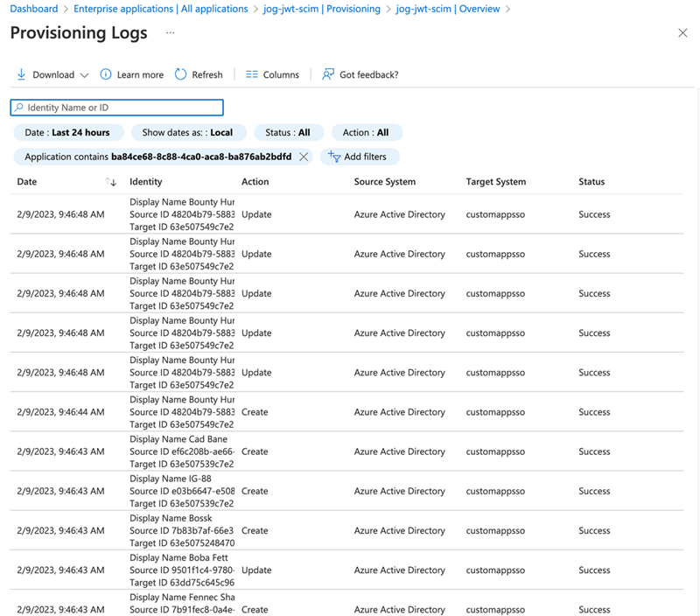The image size is (700, 616).
Task: Click the Learn more info icon
Action: coord(106,74)
